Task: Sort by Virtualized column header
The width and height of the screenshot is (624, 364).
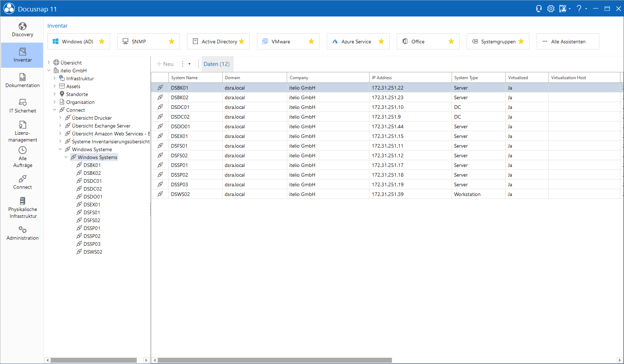Action: tap(527, 78)
